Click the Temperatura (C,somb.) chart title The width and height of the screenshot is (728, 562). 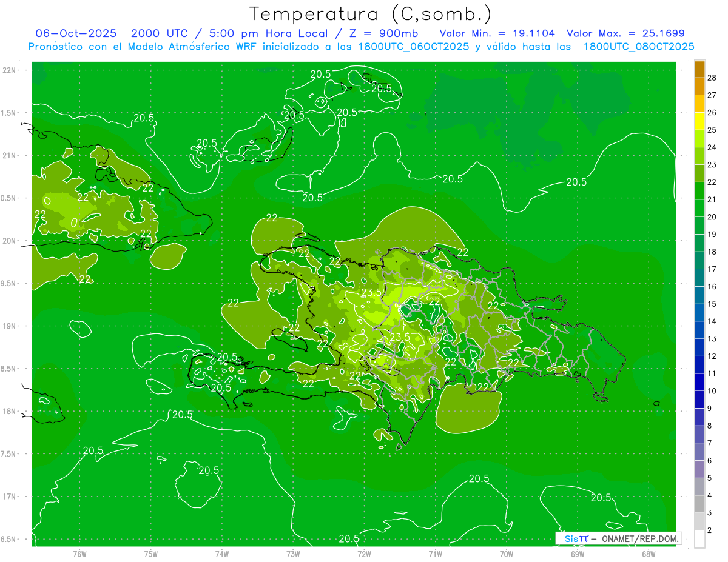click(x=370, y=13)
